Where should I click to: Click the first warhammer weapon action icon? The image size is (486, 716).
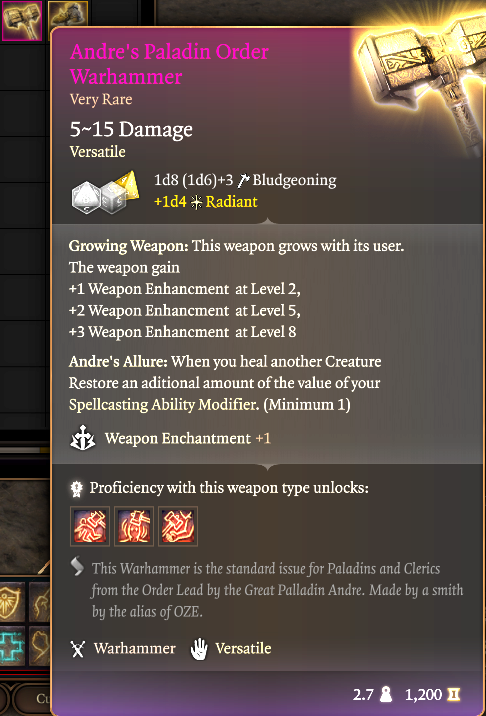tap(90, 526)
